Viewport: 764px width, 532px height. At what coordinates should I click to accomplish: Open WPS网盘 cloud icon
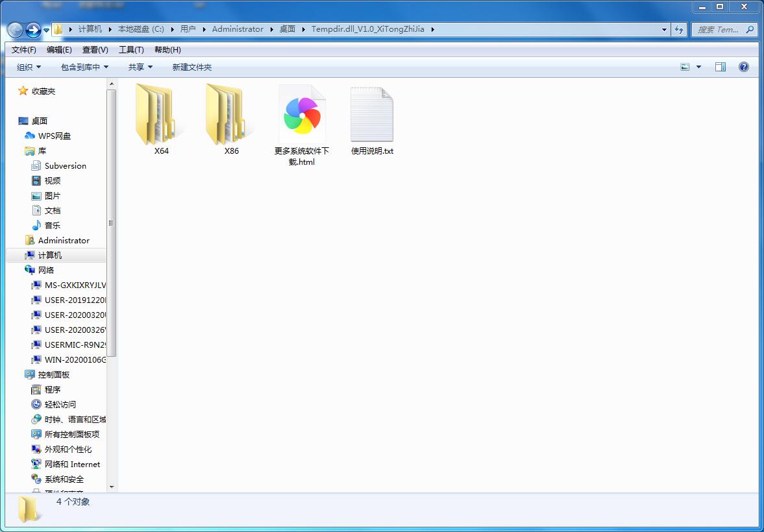tap(30, 136)
